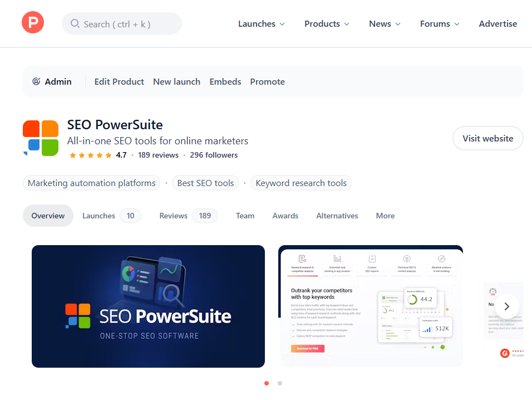Focus the Search (ctrl + k) field

[122, 23]
